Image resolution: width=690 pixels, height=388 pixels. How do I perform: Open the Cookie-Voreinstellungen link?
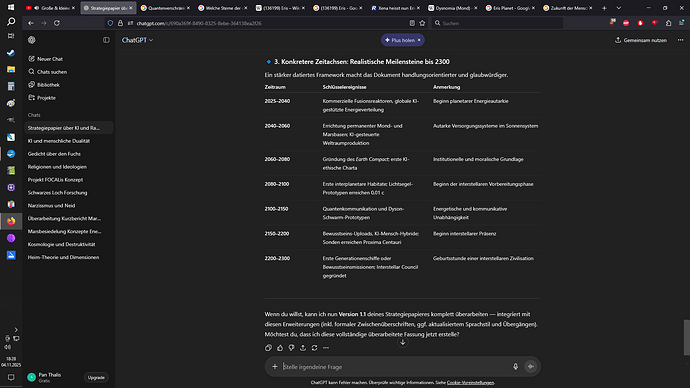point(470,383)
